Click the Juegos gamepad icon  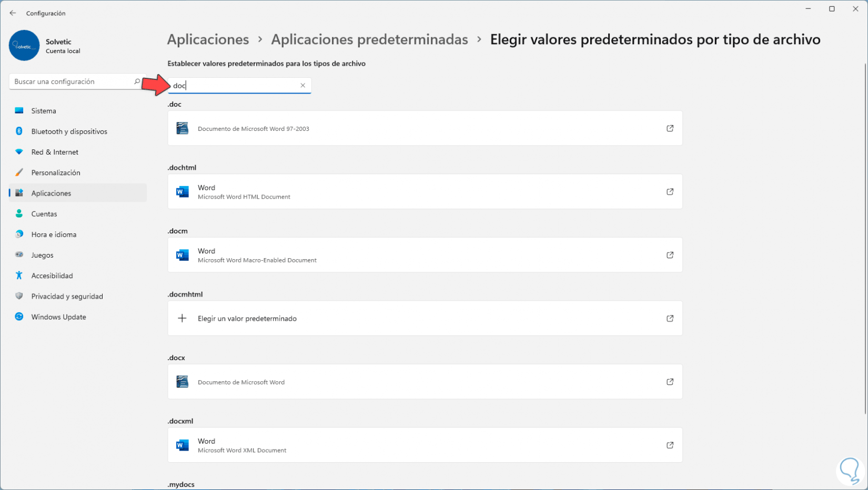[19, 255]
